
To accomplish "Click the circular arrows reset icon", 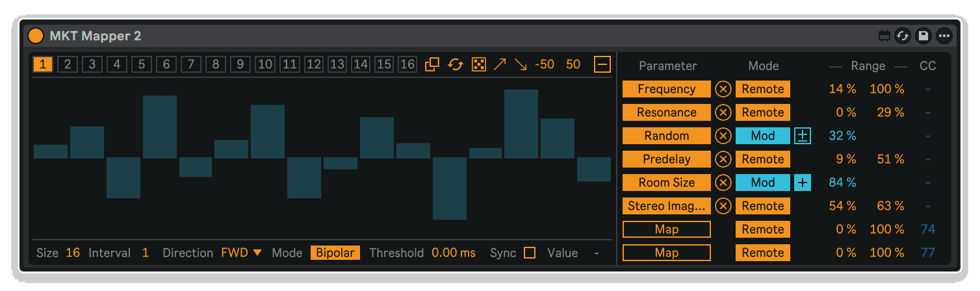I will click(456, 64).
